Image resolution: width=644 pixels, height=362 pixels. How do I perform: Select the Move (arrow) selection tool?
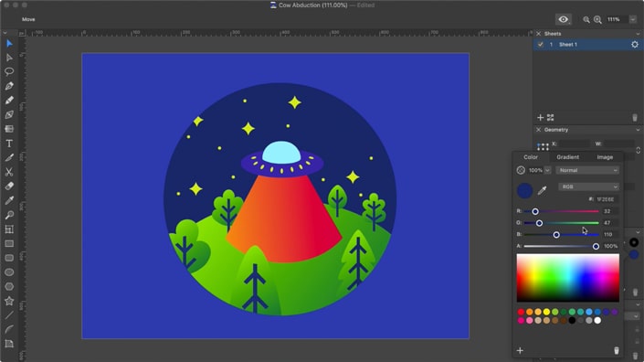(9, 43)
